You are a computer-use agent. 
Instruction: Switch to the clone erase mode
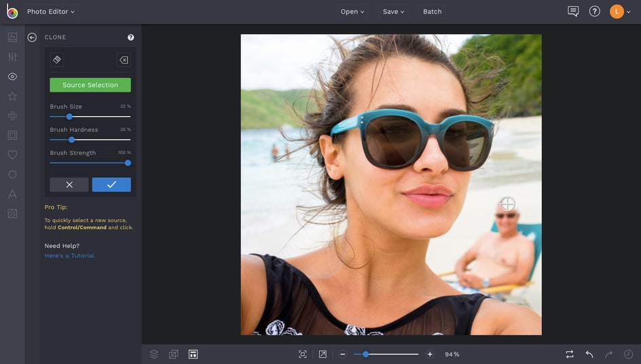click(x=124, y=60)
